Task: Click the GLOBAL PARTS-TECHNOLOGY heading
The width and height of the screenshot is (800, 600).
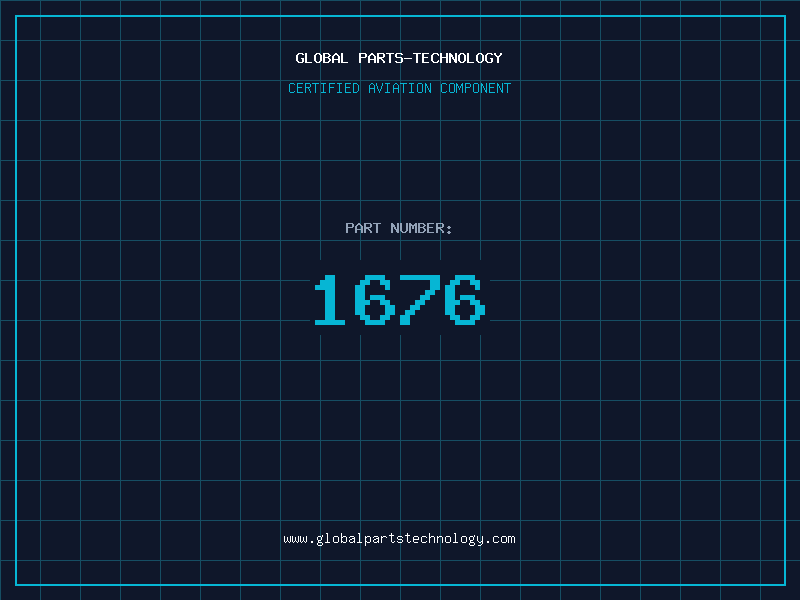Action: pos(399,58)
